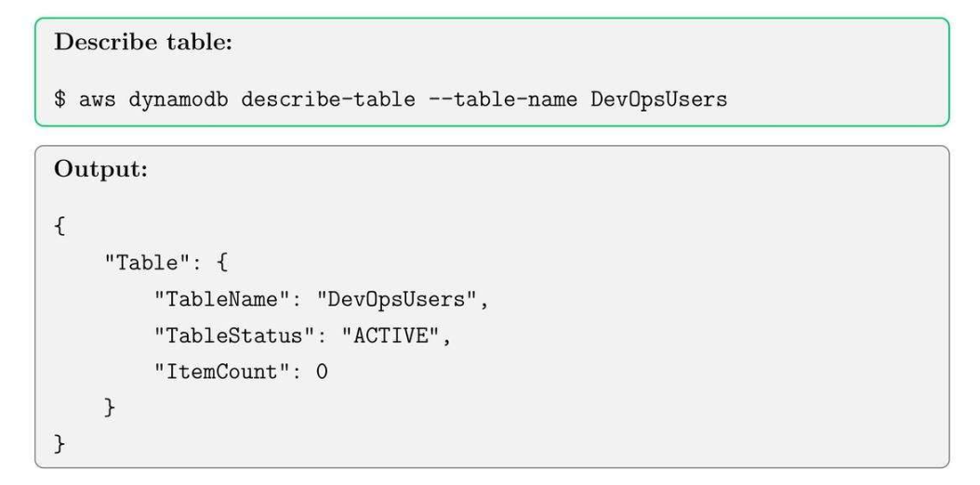Screen dimensions: 980x485
Task: Click the "Output:" heading
Action: [x=100, y=172]
